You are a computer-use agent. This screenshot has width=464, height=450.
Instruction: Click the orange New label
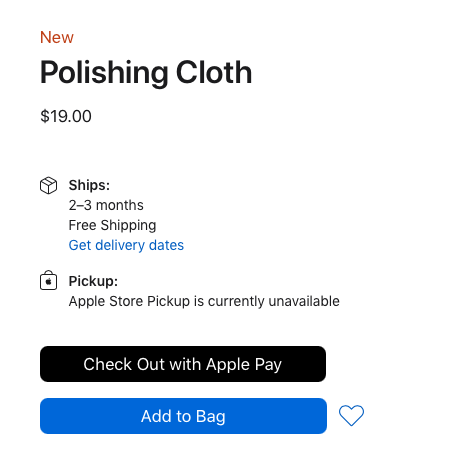(x=57, y=37)
